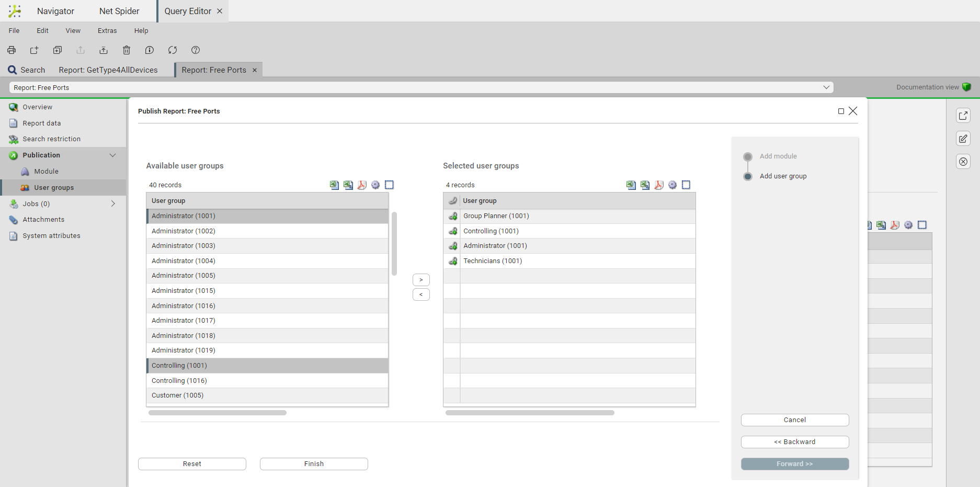
Task: Click the refresh arrows icon in the toolbar
Action: click(x=173, y=50)
